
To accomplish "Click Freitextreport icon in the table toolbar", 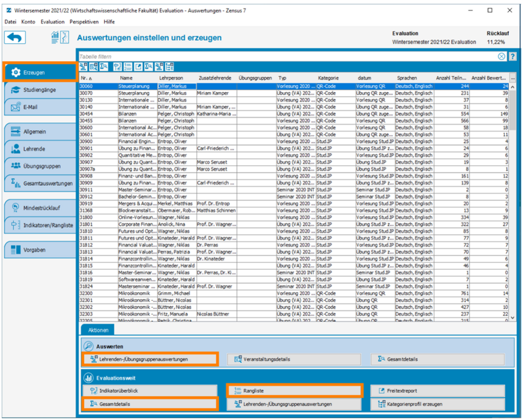I will click(x=138, y=67).
